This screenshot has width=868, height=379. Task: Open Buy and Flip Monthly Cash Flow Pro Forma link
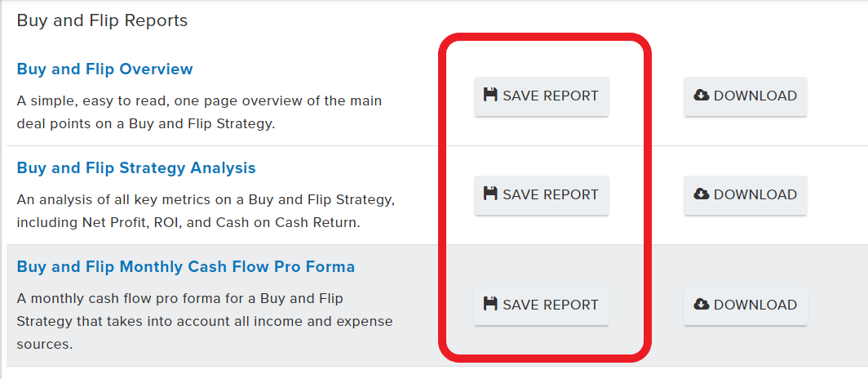point(186,267)
